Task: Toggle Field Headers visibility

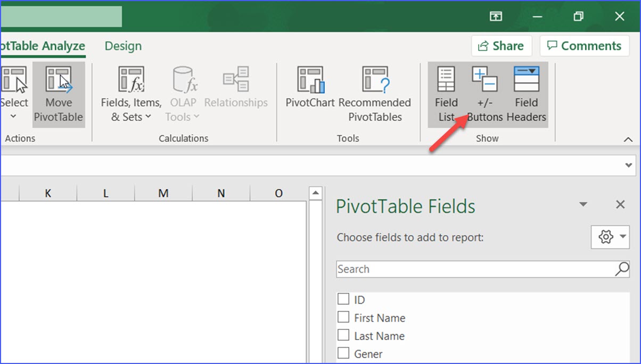Action: pyautogui.click(x=526, y=90)
